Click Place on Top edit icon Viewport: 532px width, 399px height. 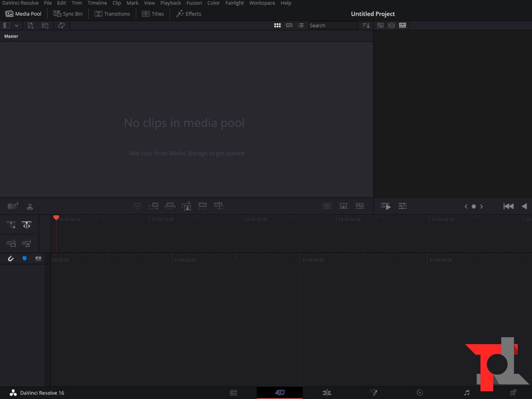pyautogui.click(x=203, y=206)
